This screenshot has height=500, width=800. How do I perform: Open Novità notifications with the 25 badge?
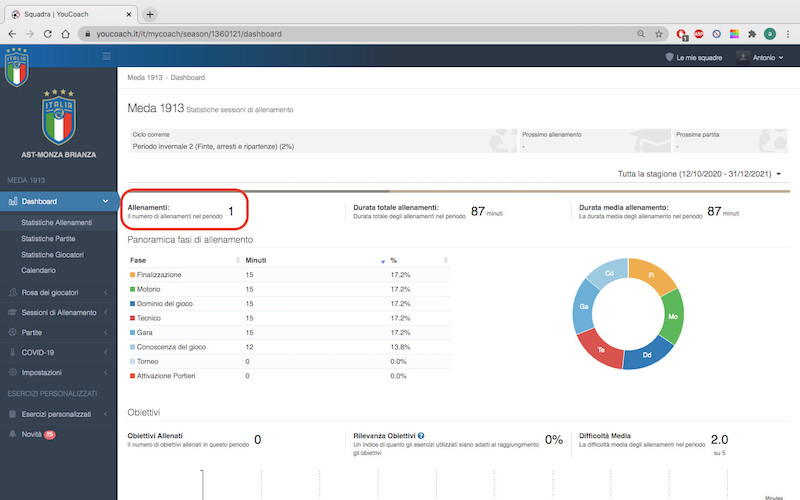(32, 434)
